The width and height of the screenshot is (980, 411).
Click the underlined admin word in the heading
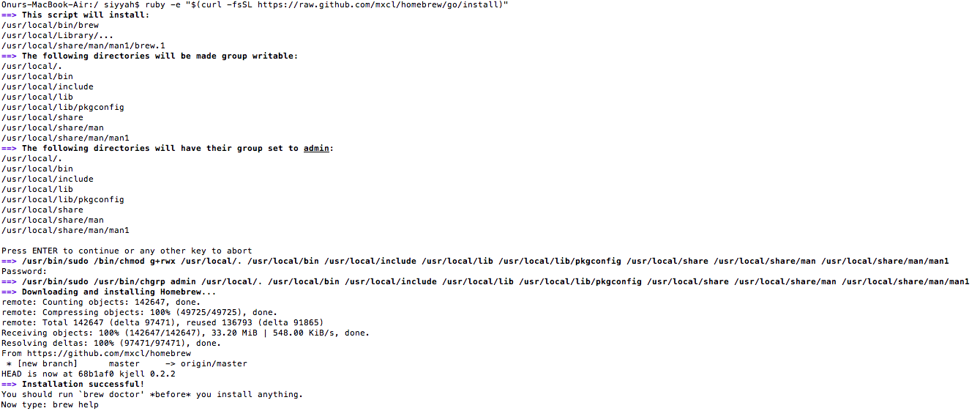point(316,148)
